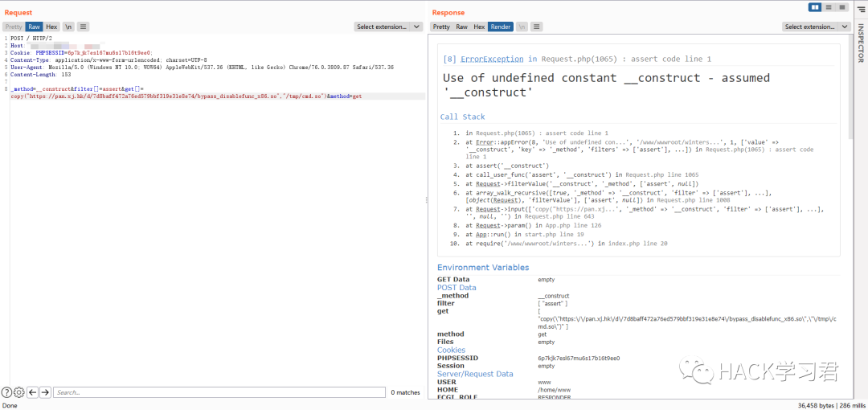Image resolution: width=868 pixels, height=410 pixels.
Task: Click the ErrorException link in response
Action: coord(493,59)
